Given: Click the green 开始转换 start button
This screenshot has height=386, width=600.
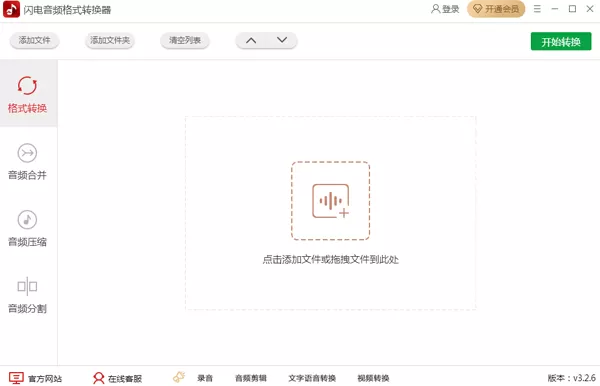Looking at the screenshot, I should coord(561,41).
